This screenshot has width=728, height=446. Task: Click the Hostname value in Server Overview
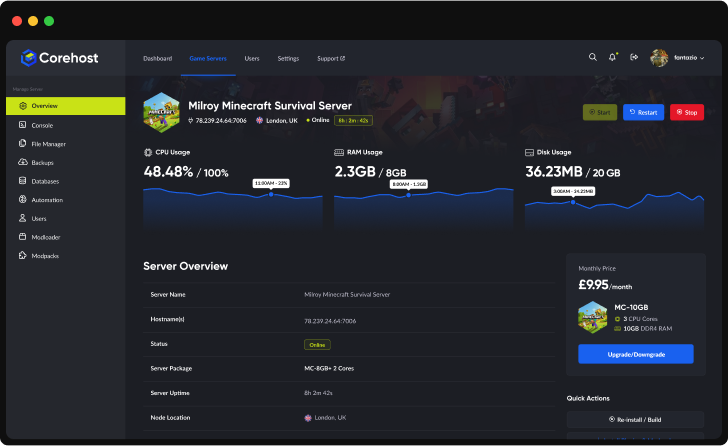[x=330, y=321]
